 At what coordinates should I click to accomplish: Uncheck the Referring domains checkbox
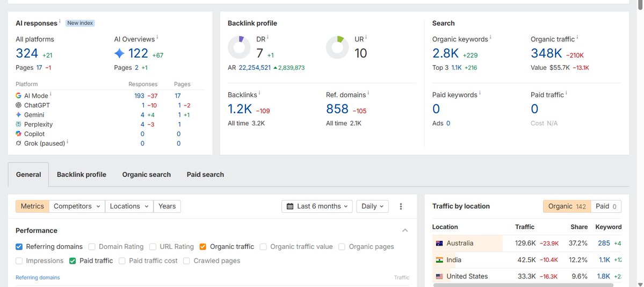pos(19,247)
